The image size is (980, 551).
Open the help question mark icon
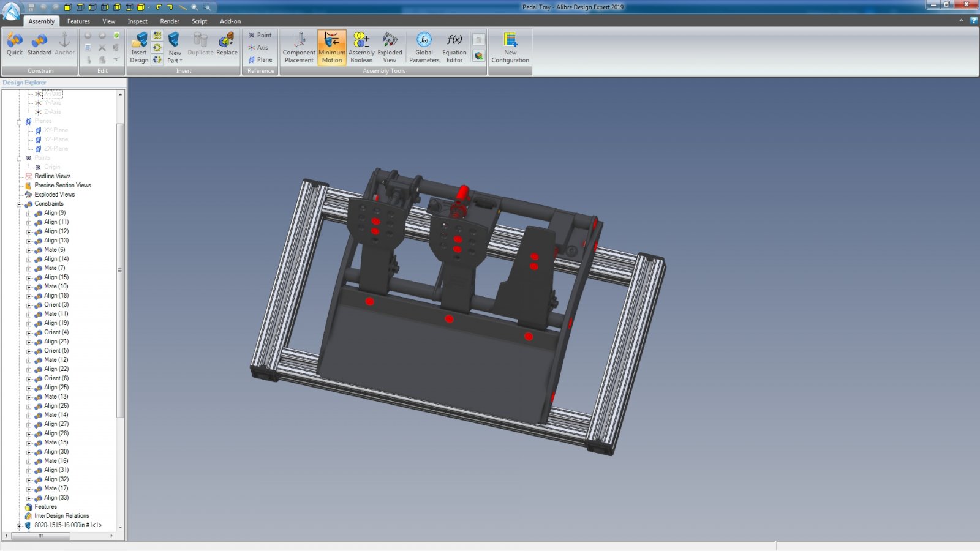(x=974, y=20)
